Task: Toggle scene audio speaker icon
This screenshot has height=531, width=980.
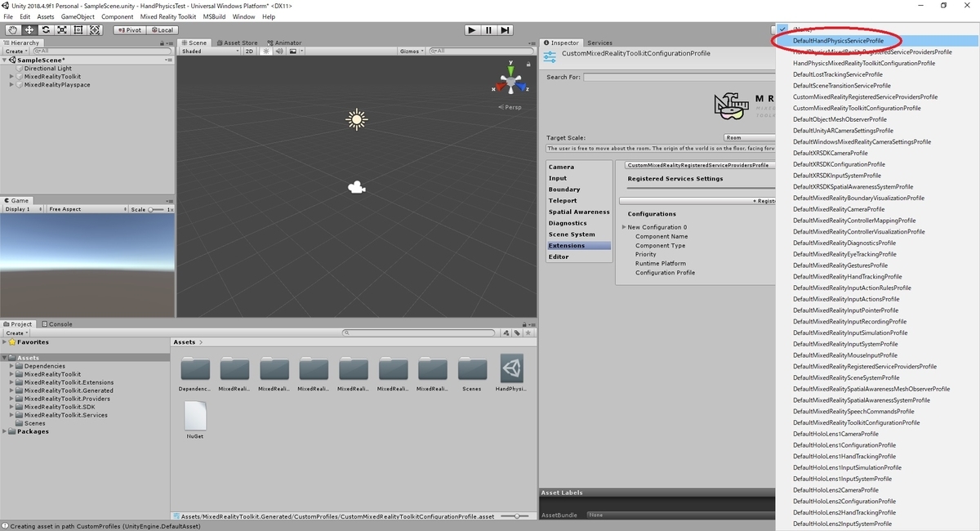Action: click(280, 51)
